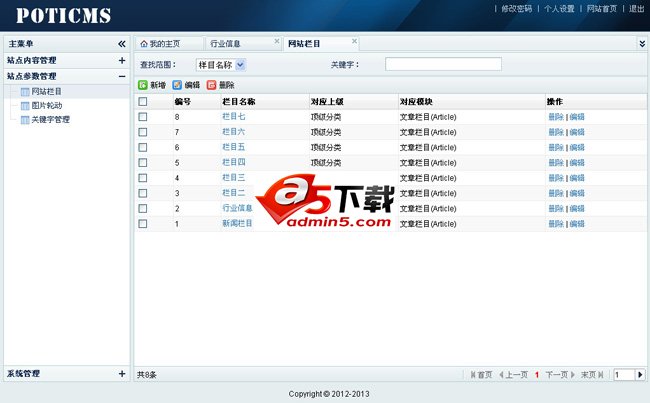Go to last page 末页
This screenshot has width=650, height=403.
(x=592, y=375)
